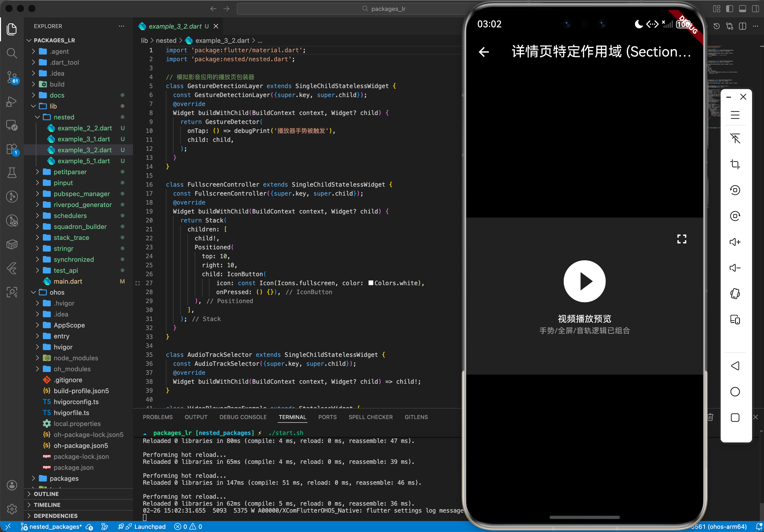Open Extensions view with 1 badge

[x=12, y=149]
